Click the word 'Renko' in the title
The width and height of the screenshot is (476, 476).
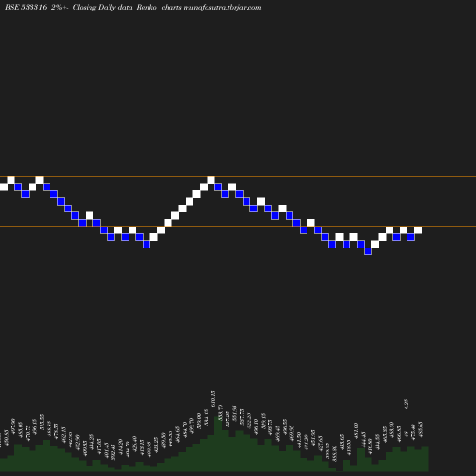tap(147, 7)
